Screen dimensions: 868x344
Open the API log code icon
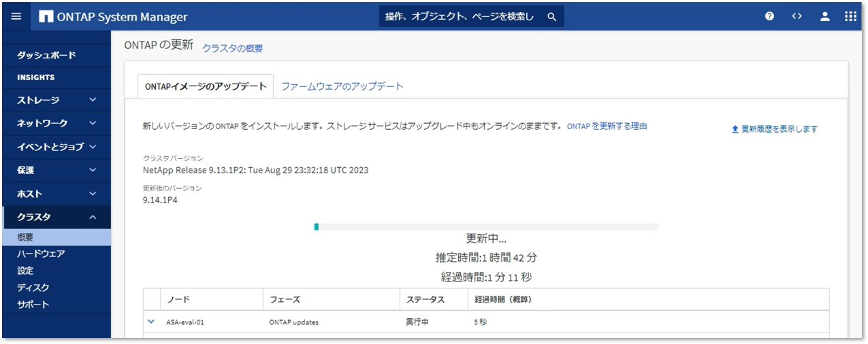797,17
